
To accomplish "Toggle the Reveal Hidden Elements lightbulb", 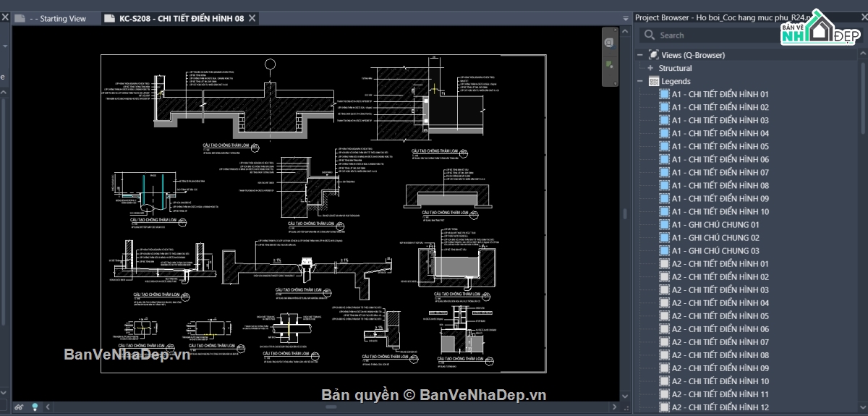I will tap(34, 407).
